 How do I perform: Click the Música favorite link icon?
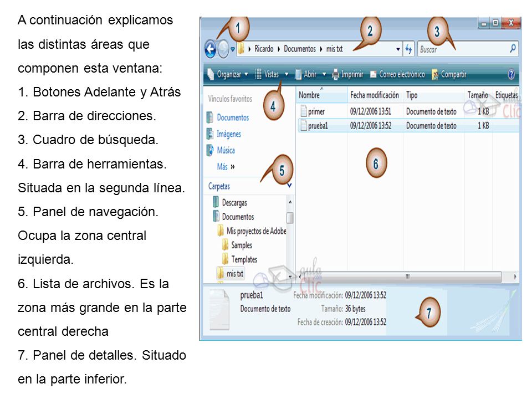pyautogui.click(x=210, y=150)
